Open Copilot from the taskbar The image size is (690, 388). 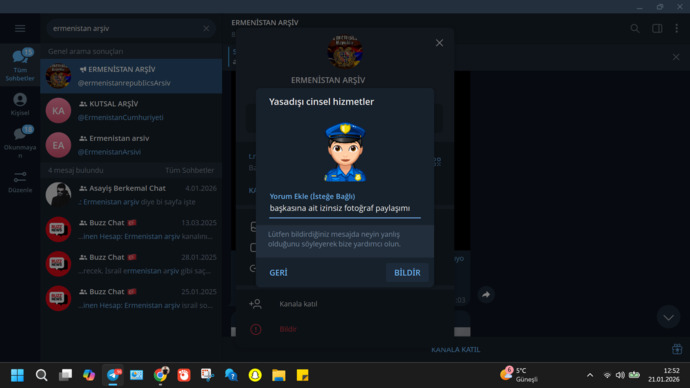(89, 375)
